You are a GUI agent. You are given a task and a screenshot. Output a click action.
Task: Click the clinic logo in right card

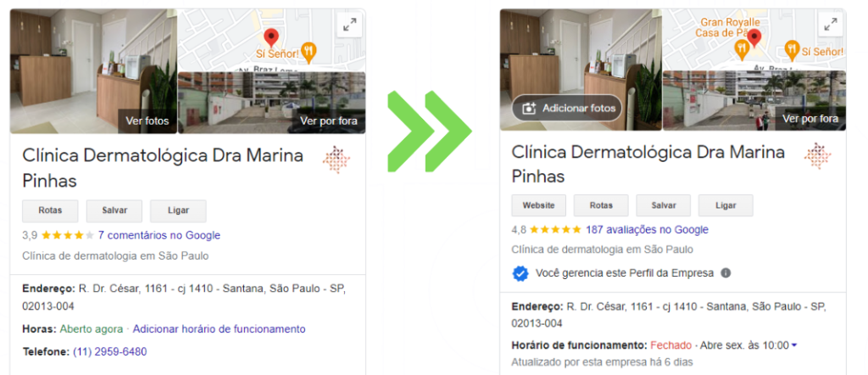pyautogui.click(x=818, y=155)
